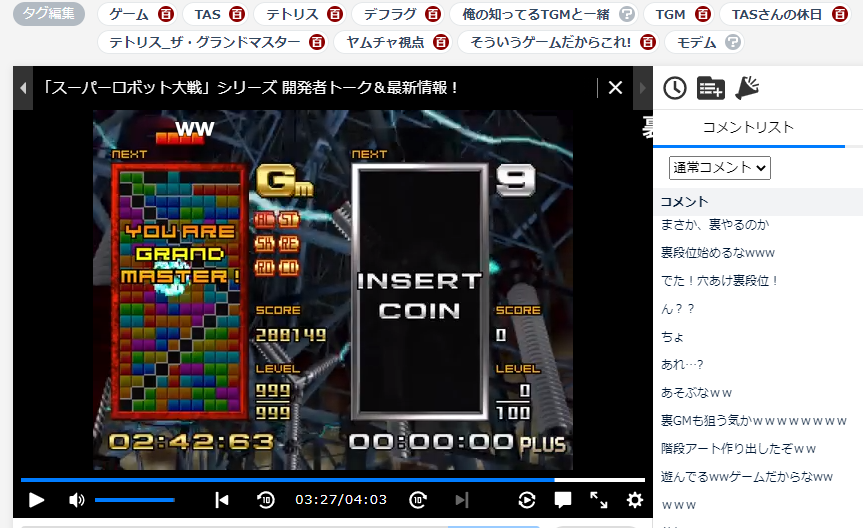This screenshot has height=528, width=863.
Task: Open the テトリス_ザ・グランドマスター tag
Action: pyautogui.click(x=205, y=42)
